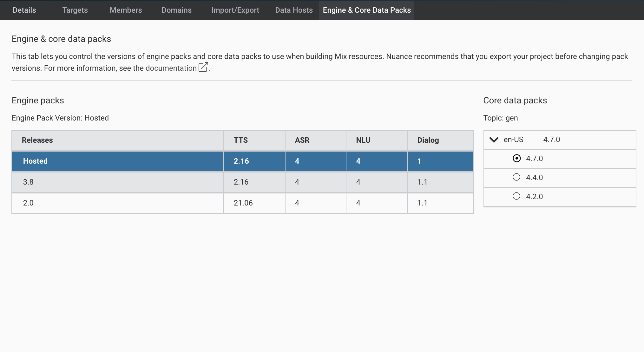Select core data pack version 4.7.0
The image size is (644, 352).
pyautogui.click(x=516, y=158)
